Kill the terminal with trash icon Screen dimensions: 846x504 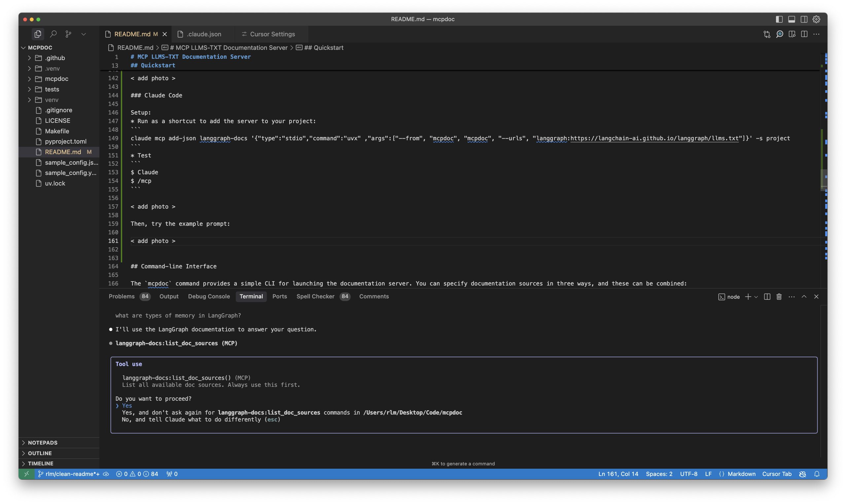pyautogui.click(x=779, y=296)
